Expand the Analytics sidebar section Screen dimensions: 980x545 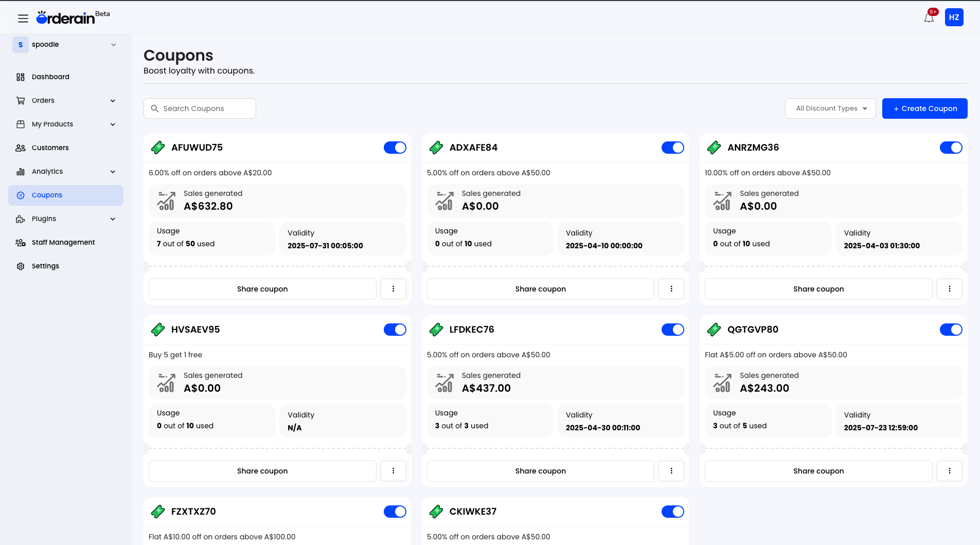click(x=47, y=171)
